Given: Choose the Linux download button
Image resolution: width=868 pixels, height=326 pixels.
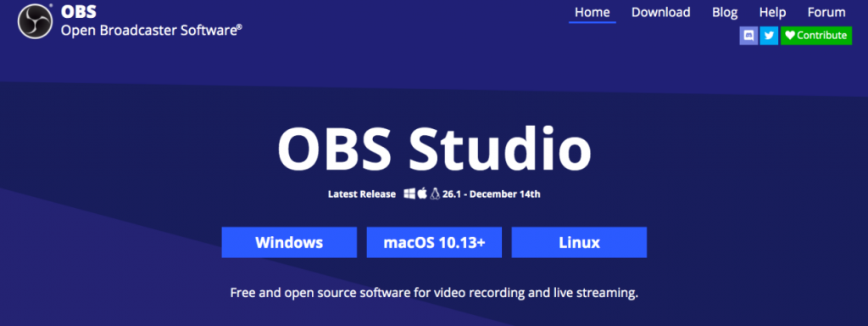Looking at the screenshot, I should coord(579,242).
